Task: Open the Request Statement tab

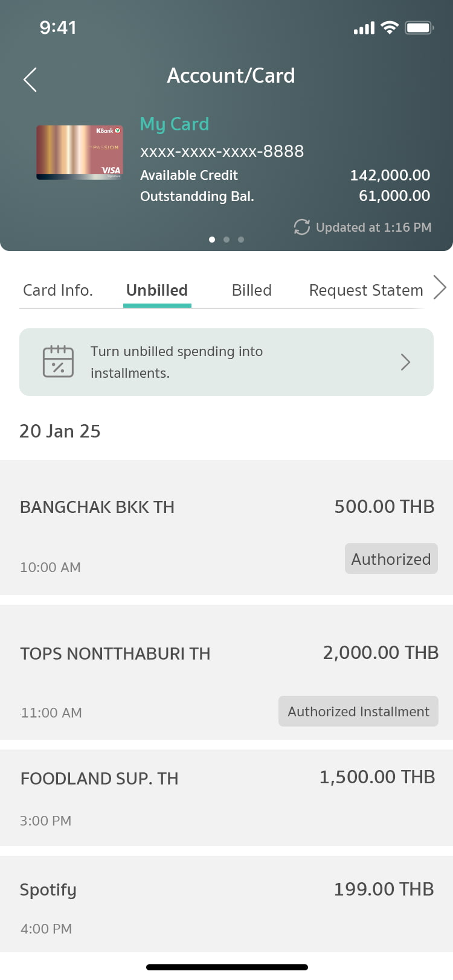Action: 365,290
